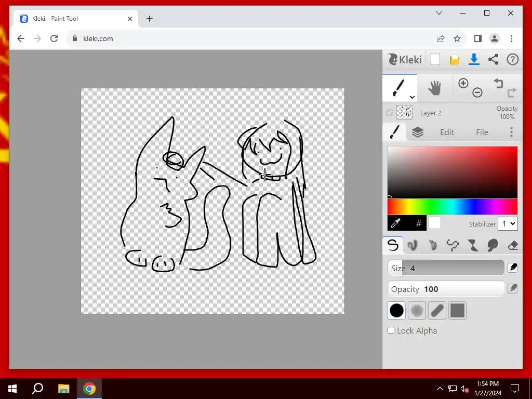The width and height of the screenshot is (532, 399).
Task: Open an image file via folder icon
Action: pyautogui.click(x=454, y=60)
